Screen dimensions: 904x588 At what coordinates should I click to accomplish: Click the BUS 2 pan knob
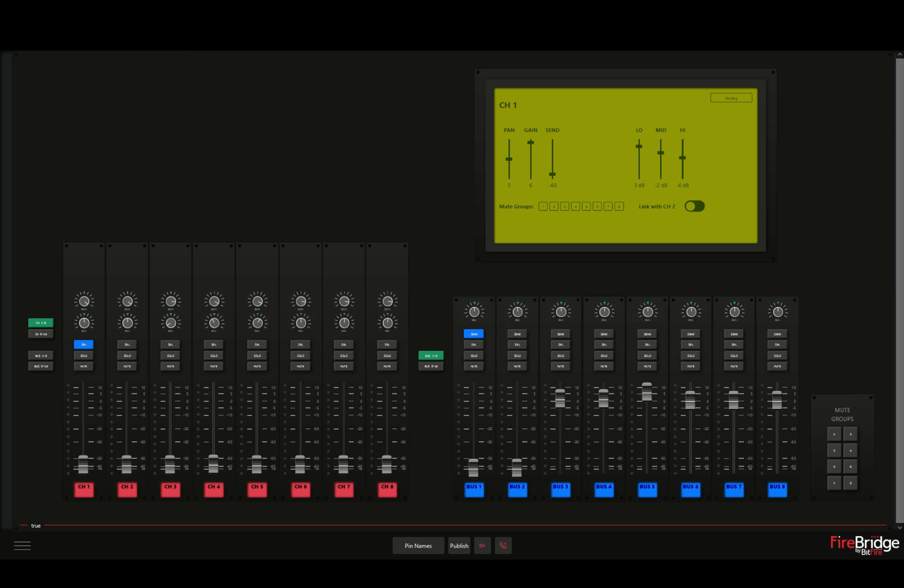tap(517, 312)
